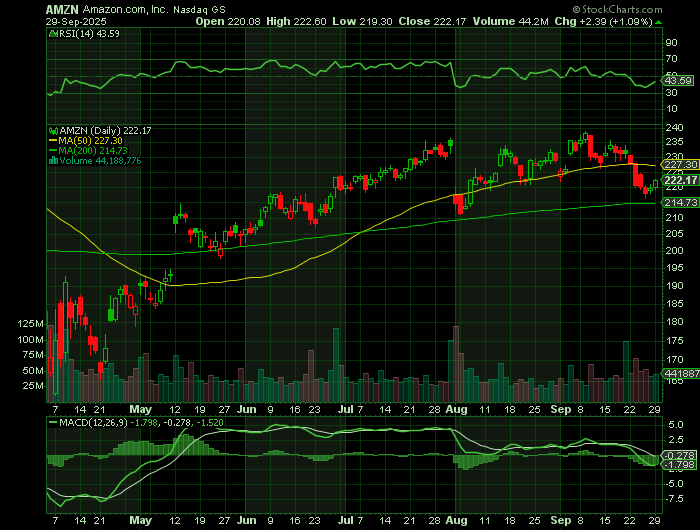Click the green up-arrow beside the change percent
Viewport: 700px width, 530px height.
658,22
